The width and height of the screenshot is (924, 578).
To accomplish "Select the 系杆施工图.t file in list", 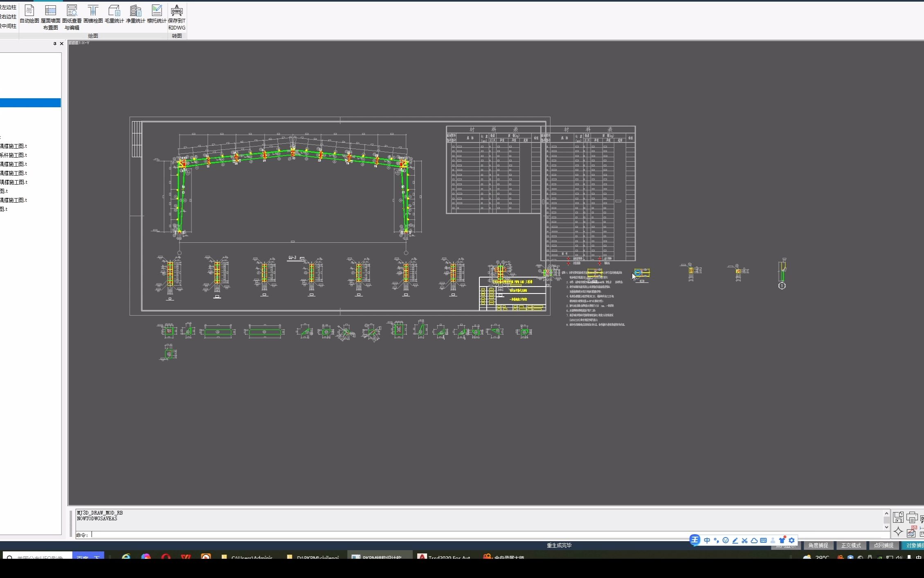I will [13, 155].
